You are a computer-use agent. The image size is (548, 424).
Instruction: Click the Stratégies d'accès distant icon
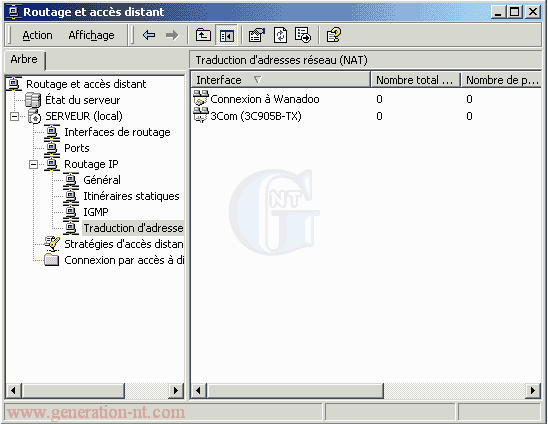(x=52, y=244)
